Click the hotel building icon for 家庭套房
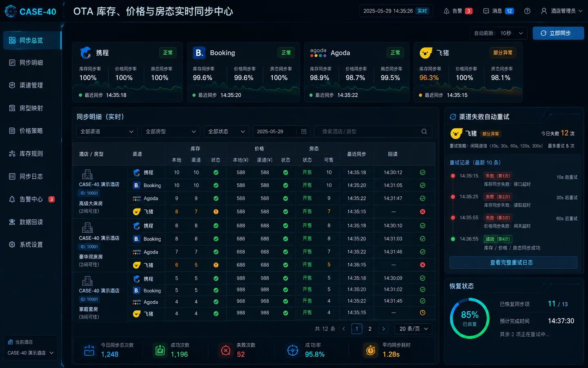The height and width of the screenshot is (368, 588). tap(87, 281)
